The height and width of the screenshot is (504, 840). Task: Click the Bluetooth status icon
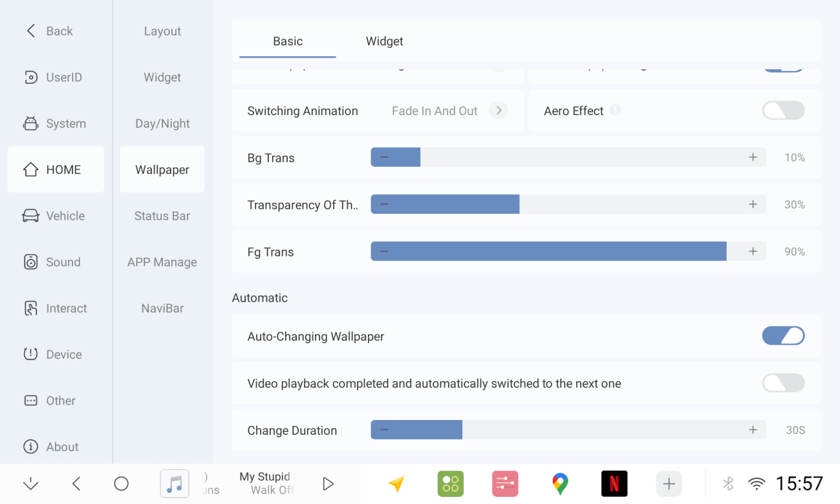pyautogui.click(x=728, y=483)
